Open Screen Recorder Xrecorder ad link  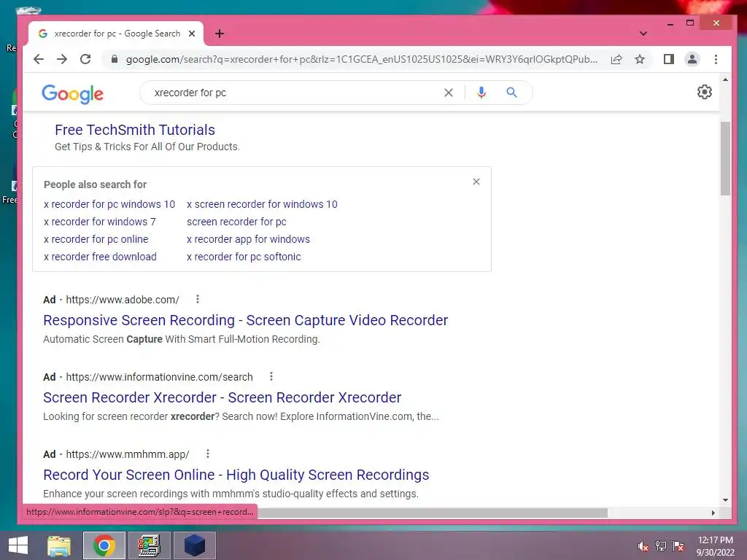222,397
